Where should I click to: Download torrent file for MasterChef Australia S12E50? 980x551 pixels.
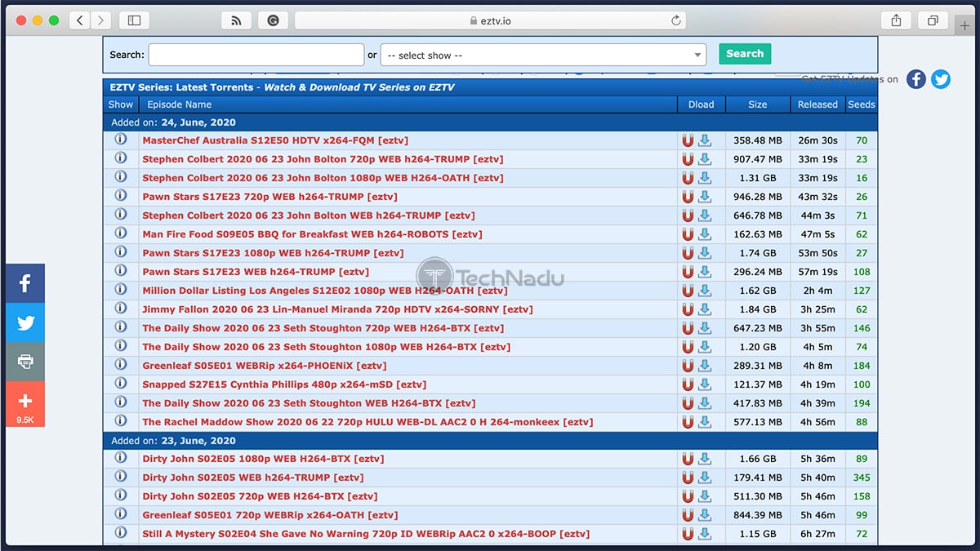(704, 140)
